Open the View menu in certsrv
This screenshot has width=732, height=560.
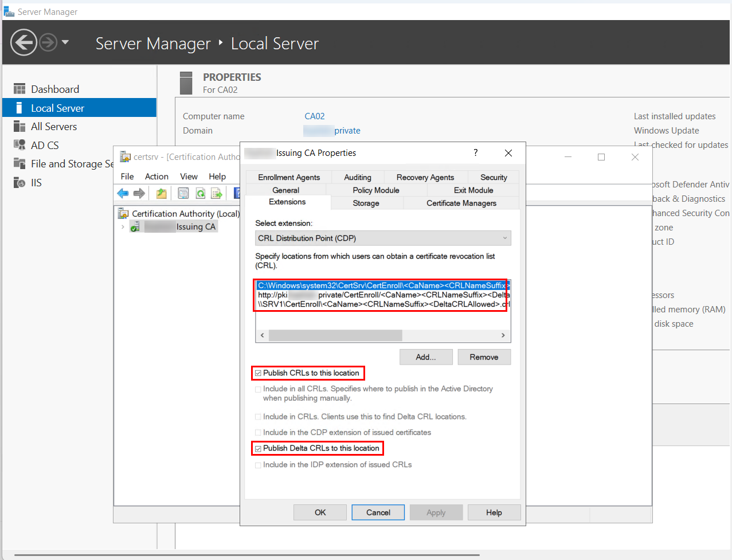click(x=189, y=177)
